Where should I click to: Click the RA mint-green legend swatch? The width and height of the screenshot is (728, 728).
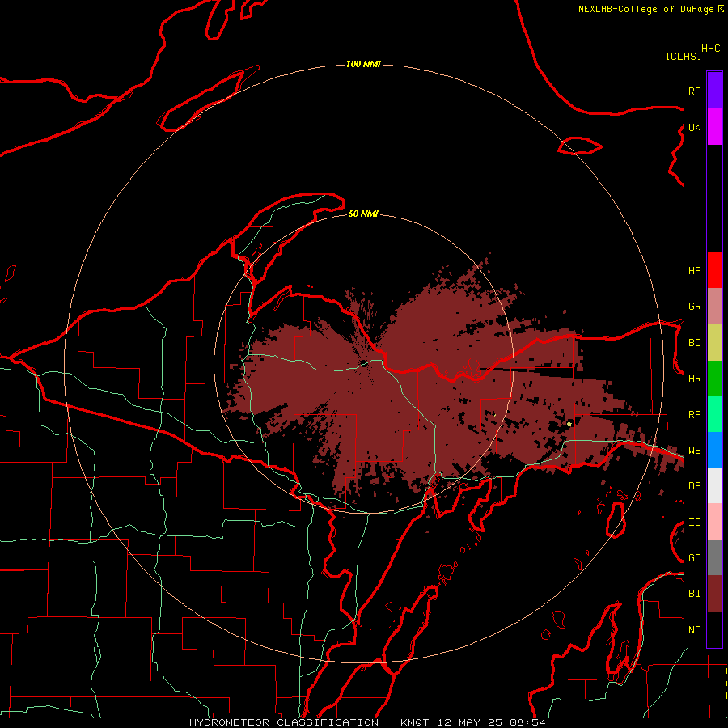point(714,414)
